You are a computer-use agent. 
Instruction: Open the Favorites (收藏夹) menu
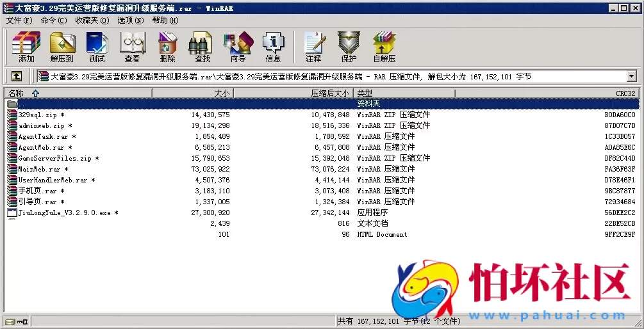click(92, 20)
